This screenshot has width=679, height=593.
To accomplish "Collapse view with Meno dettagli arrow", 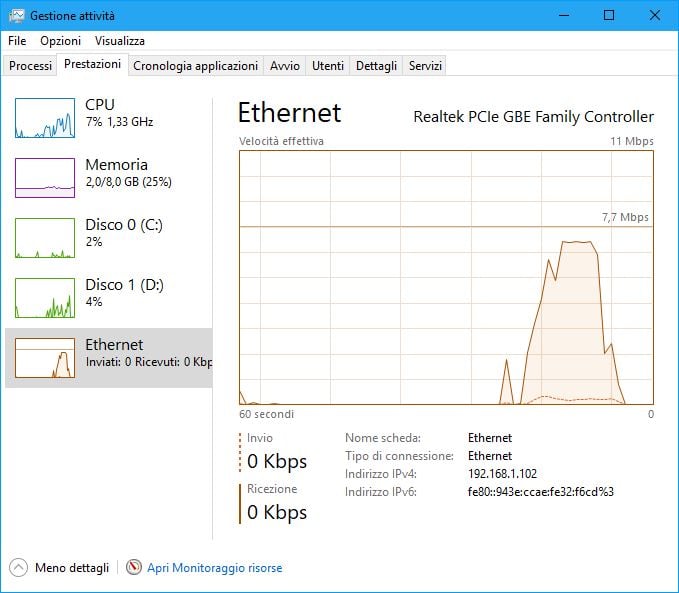I will coord(18,567).
